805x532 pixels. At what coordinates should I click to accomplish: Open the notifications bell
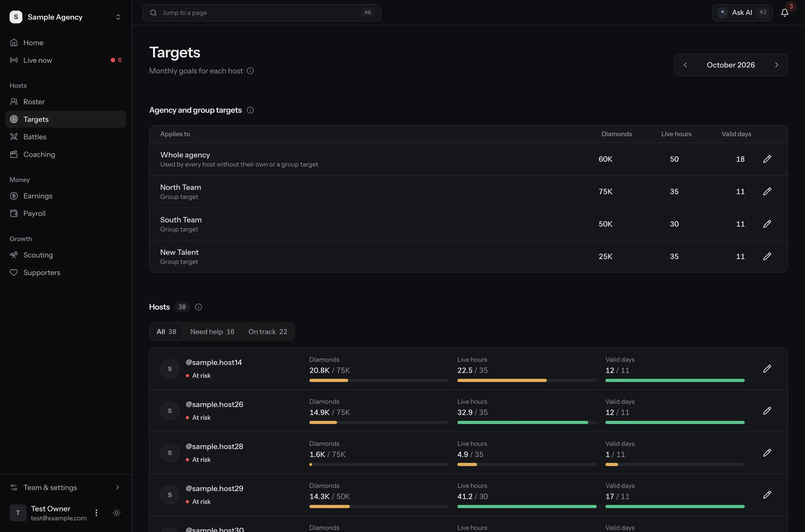click(784, 12)
